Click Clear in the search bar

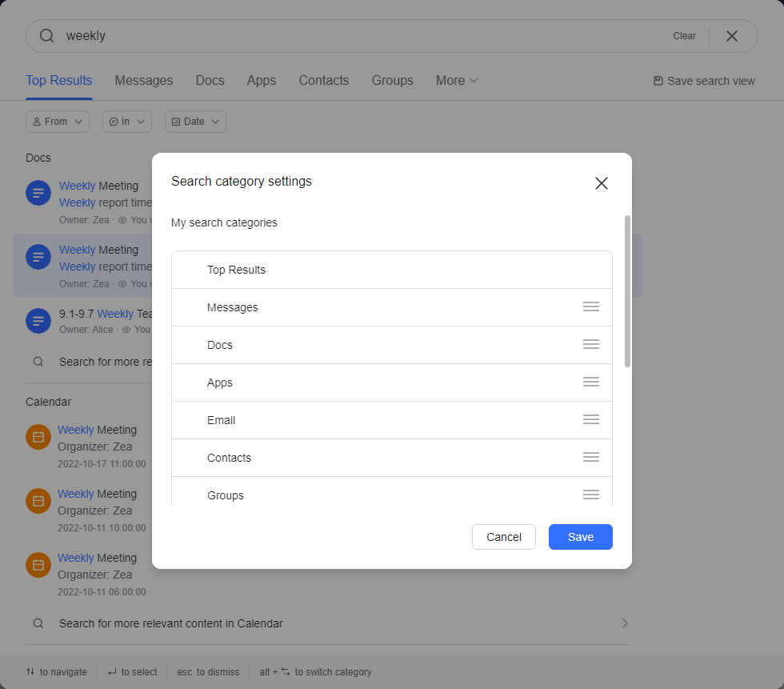coord(684,36)
